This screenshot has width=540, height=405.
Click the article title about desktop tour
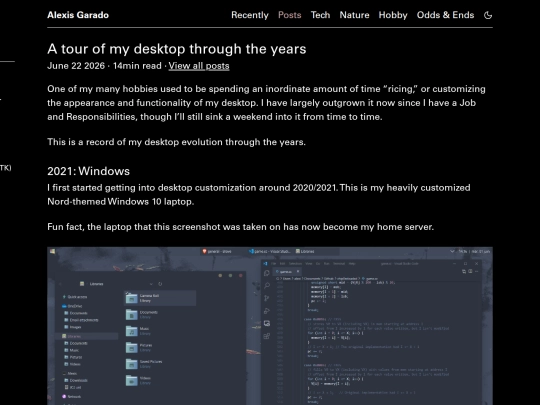pyautogui.click(x=177, y=49)
